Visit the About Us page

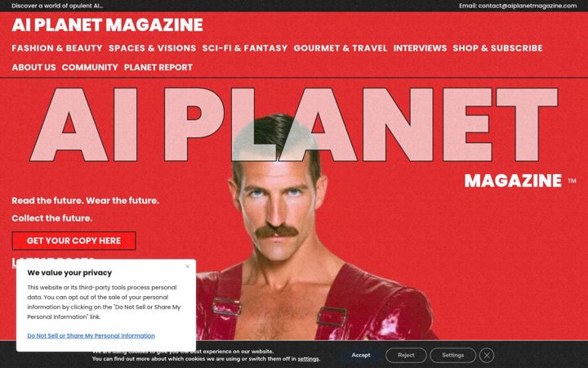click(33, 67)
